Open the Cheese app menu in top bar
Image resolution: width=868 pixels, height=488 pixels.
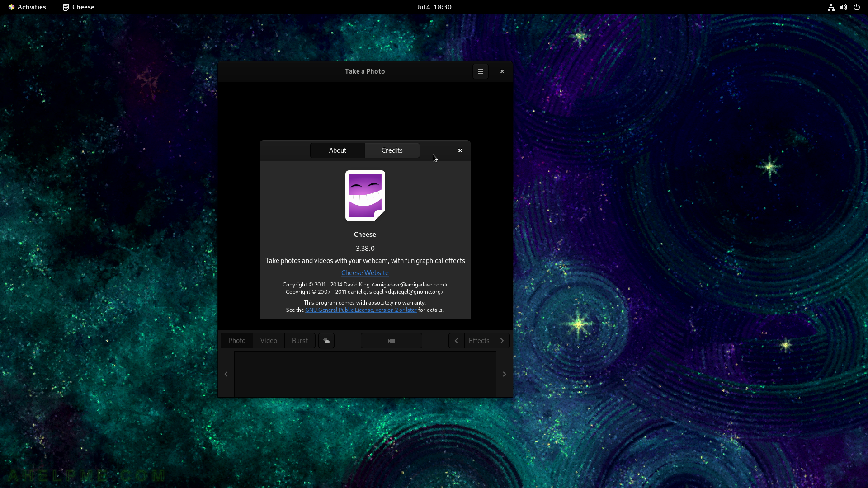pos(79,7)
